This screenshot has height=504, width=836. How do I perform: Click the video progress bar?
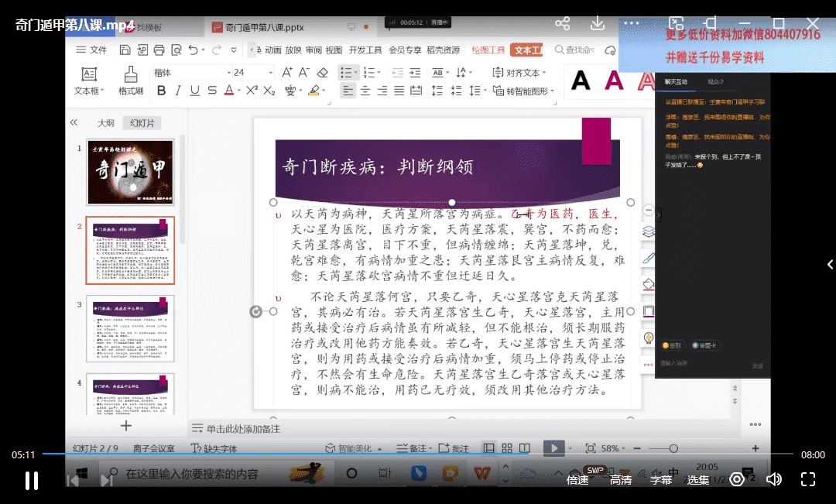[x=418, y=454]
